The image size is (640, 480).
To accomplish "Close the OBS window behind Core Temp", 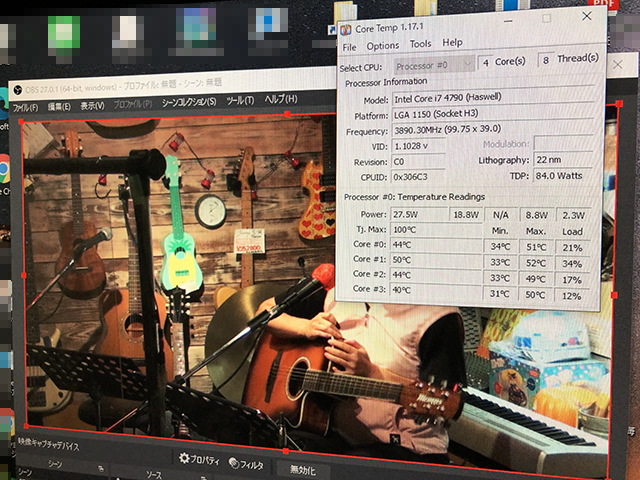I will point(618,64).
